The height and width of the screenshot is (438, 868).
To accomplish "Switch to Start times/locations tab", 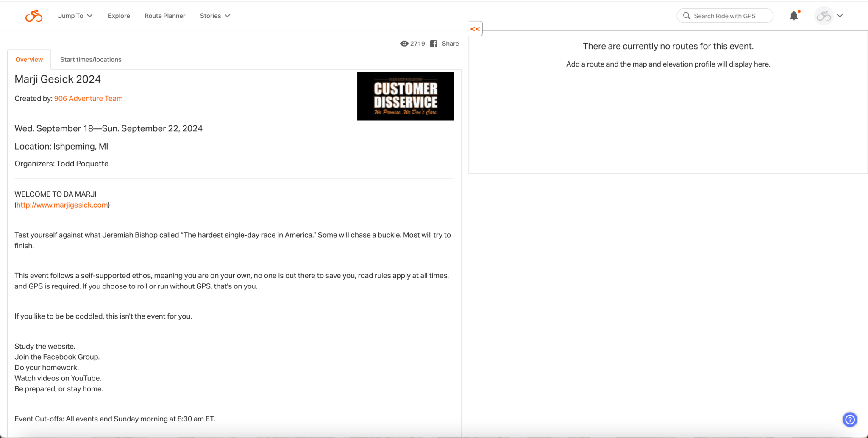I will tap(91, 60).
